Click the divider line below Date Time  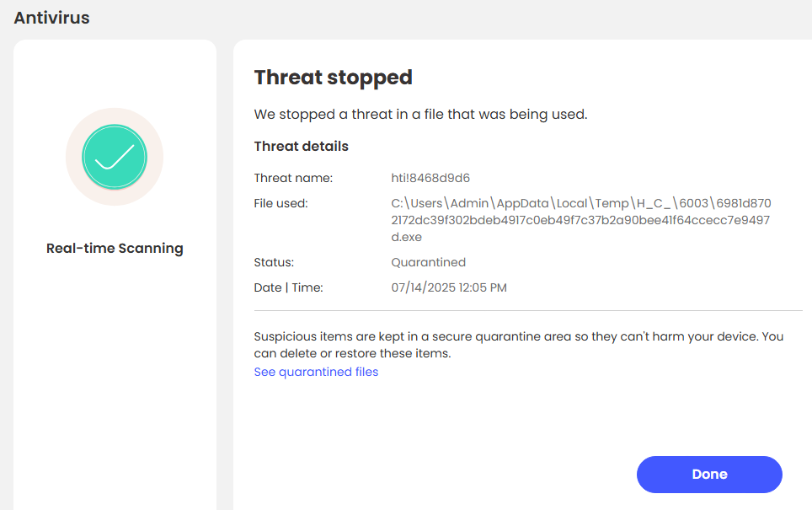pos(528,311)
